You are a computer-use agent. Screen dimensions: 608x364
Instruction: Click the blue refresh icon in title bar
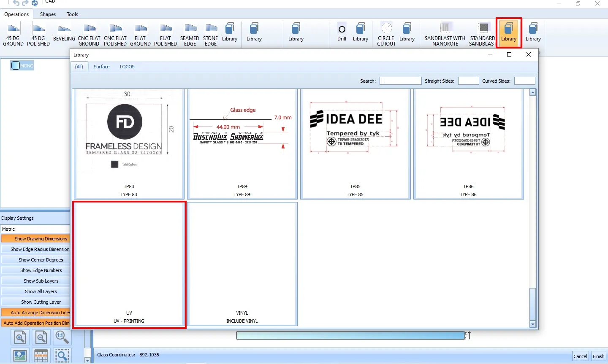point(35,3)
